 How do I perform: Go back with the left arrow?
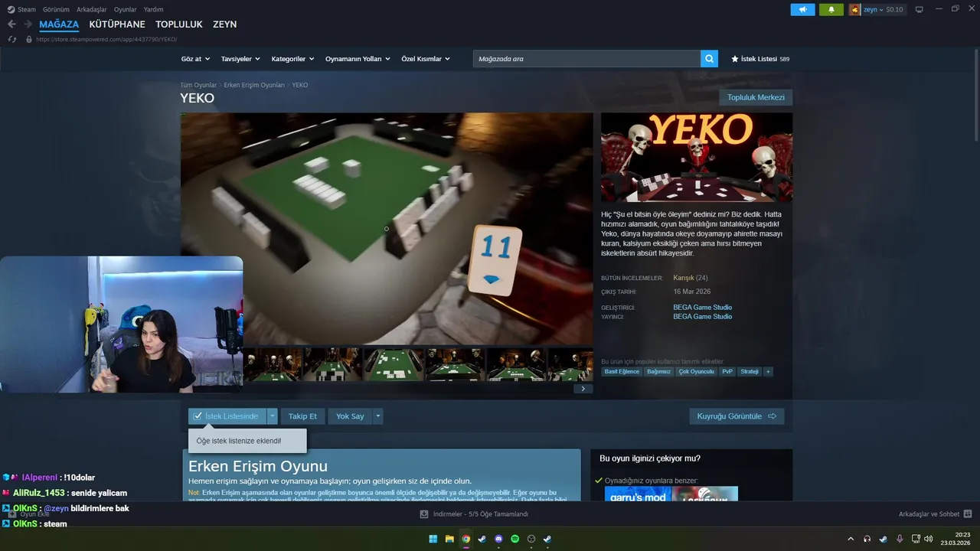click(11, 24)
